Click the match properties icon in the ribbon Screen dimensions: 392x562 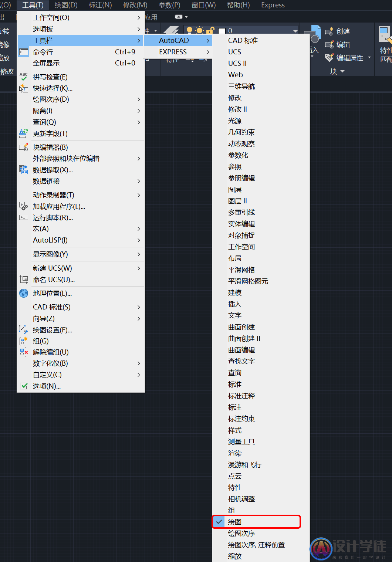tap(385, 34)
